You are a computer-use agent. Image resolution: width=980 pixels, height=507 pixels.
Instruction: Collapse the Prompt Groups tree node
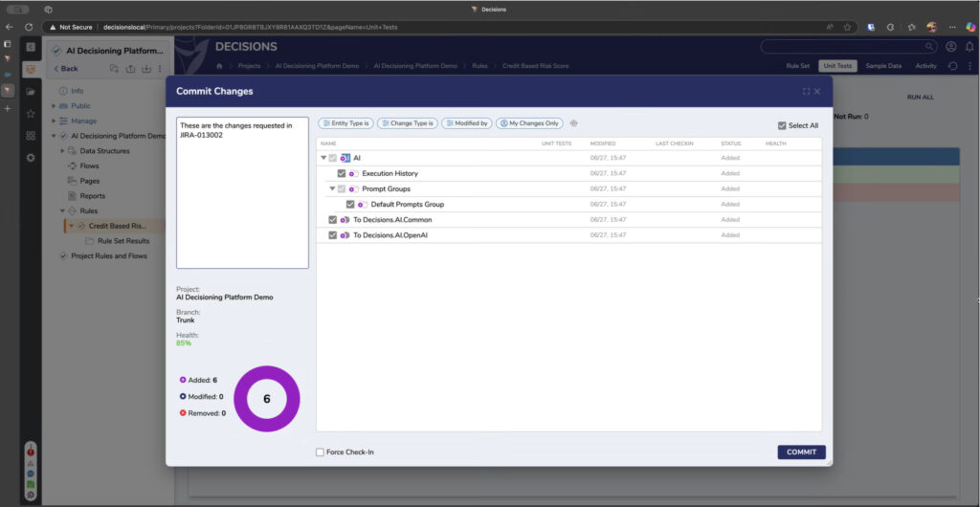tap(332, 188)
